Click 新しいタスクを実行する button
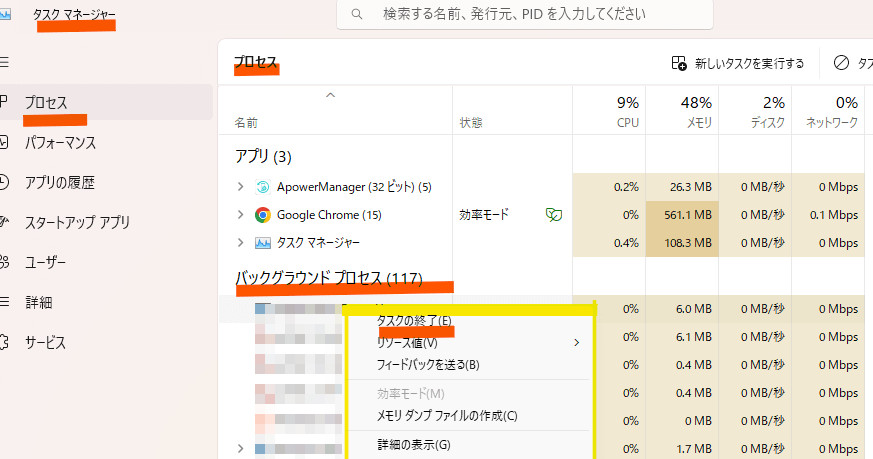873x459 pixels. coord(738,64)
